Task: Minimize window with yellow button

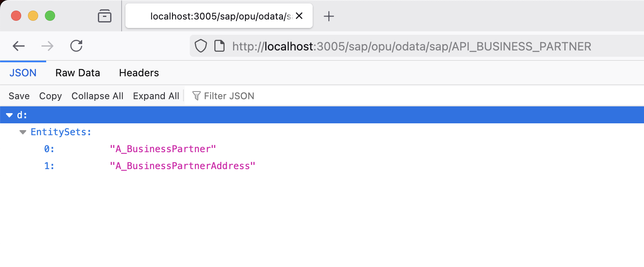Action: (33, 16)
